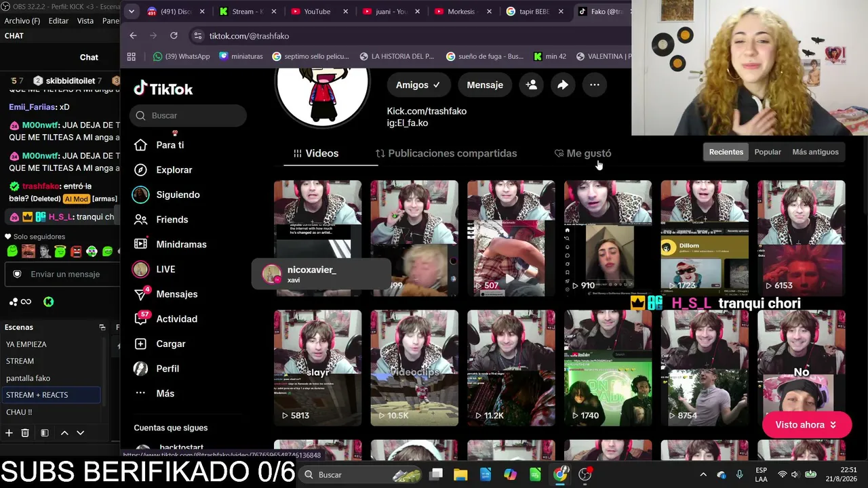The height and width of the screenshot is (488, 868).
Task: Open Minidramas in the TikTok sidebar
Action: point(170,245)
